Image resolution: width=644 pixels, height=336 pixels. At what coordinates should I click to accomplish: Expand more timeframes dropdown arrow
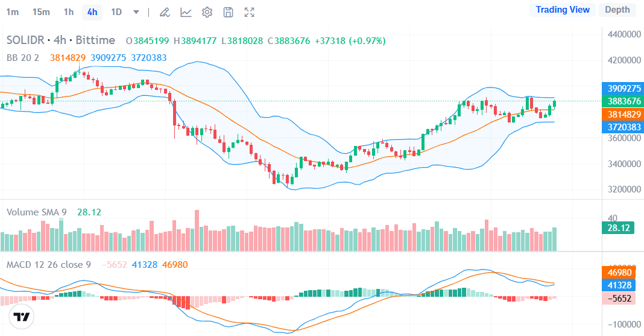(136, 12)
